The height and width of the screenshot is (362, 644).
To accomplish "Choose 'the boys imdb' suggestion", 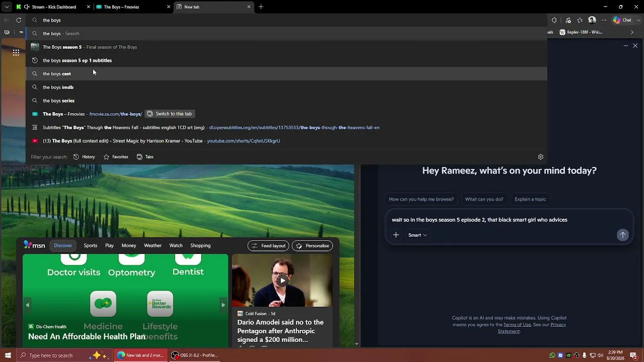I will tap(286, 87).
